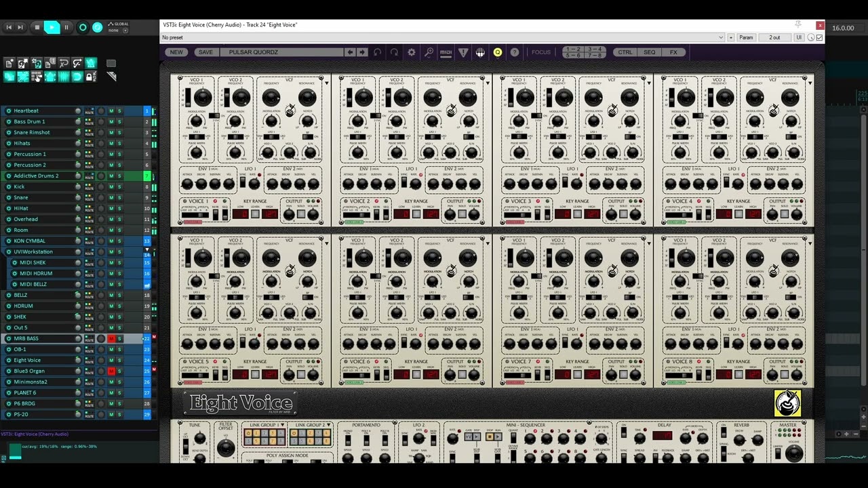Switch to the CTRL tab

point(625,52)
